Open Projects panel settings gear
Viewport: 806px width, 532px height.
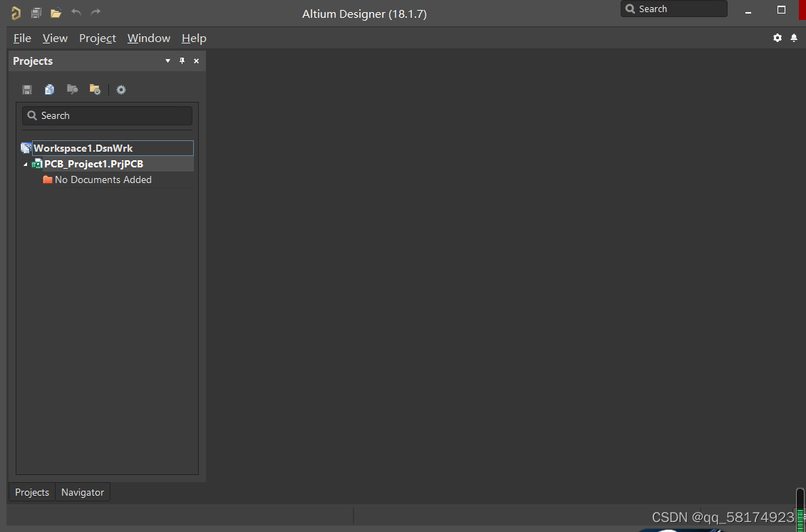coord(121,90)
